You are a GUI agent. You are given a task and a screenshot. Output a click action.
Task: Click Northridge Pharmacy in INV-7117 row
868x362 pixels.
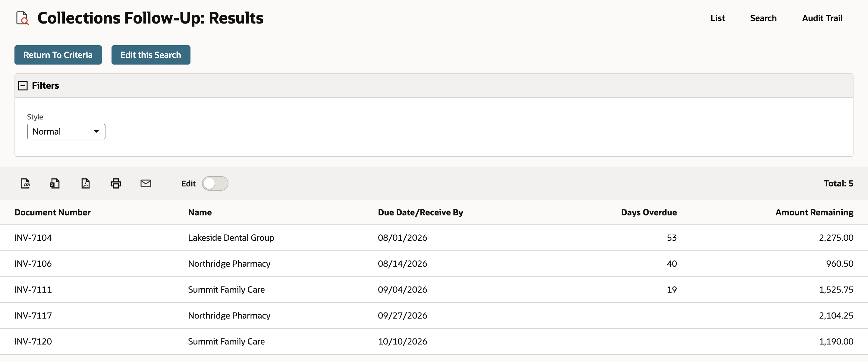229,316
